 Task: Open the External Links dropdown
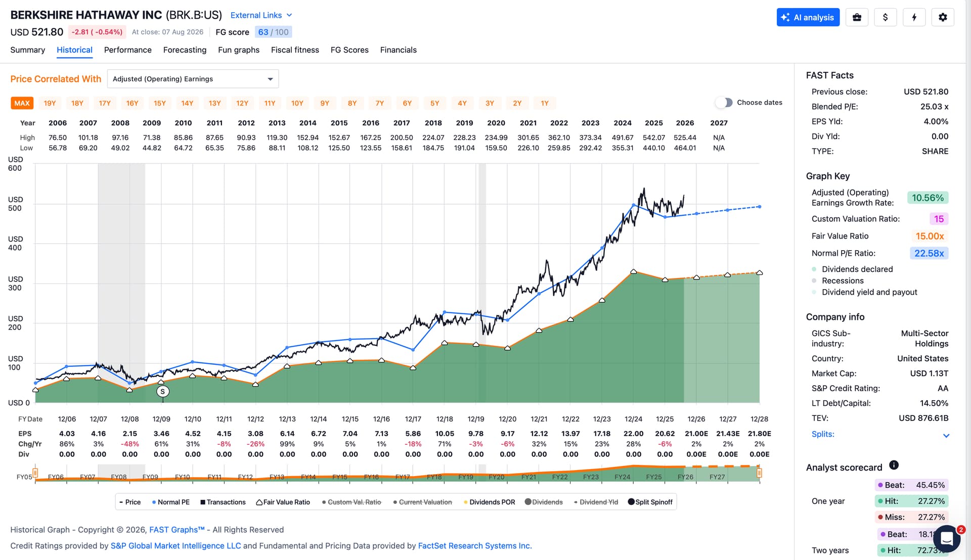(x=261, y=15)
